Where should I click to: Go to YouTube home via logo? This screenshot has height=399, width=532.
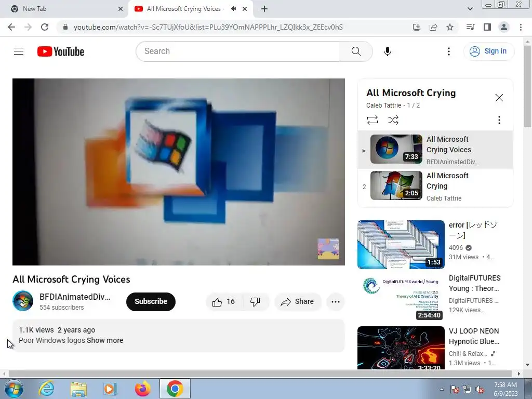click(x=61, y=51)
